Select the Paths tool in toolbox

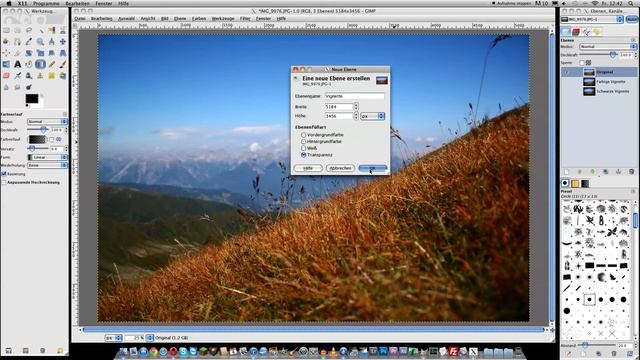(x=18, y=41)
